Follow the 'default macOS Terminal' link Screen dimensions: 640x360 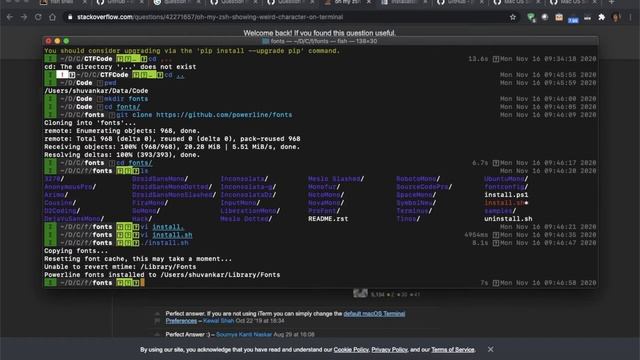tap(374, 314)
